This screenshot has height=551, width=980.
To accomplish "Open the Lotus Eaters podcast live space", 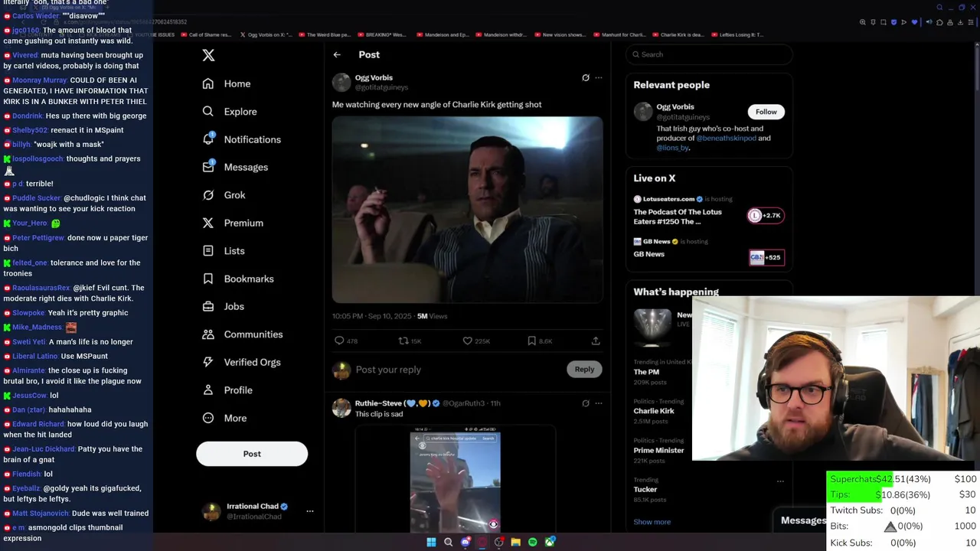I will 709,211.
